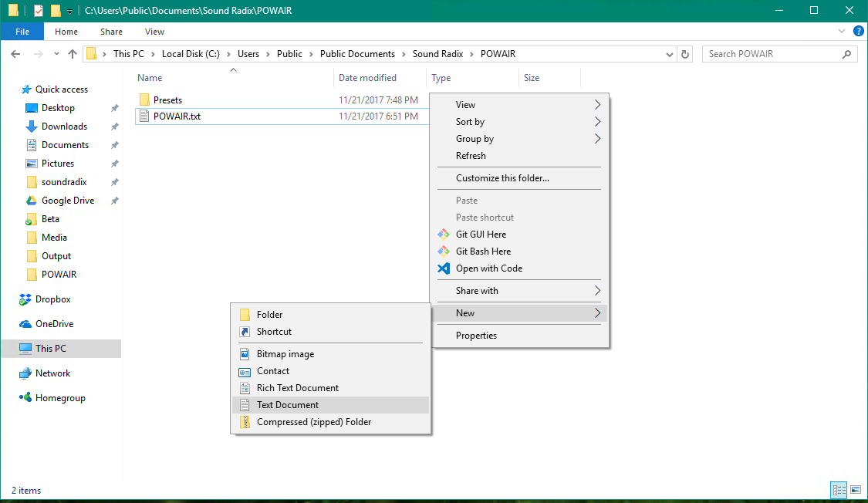
Task: Click the Compressed zipped Folder icon
Action: pos(245,422)
